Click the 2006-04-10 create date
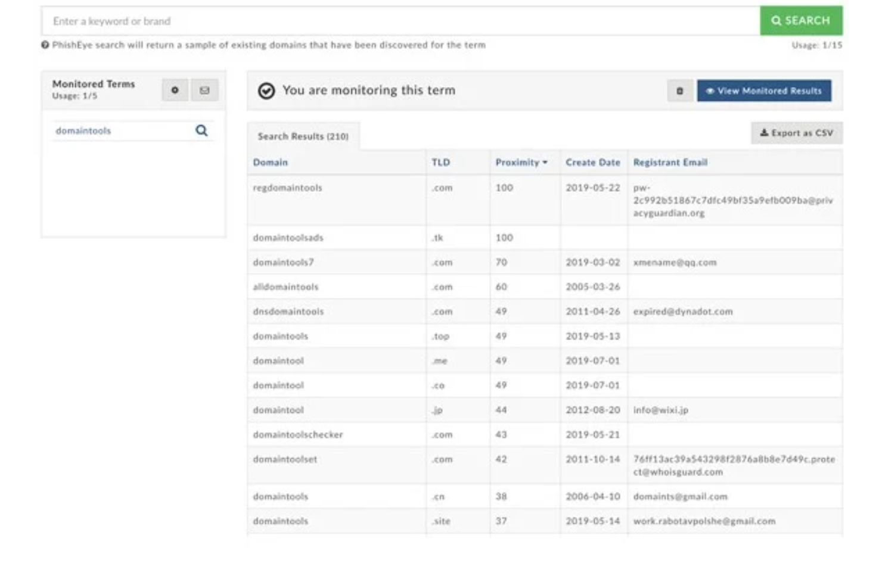882x588 pixels. click(593, 496)
